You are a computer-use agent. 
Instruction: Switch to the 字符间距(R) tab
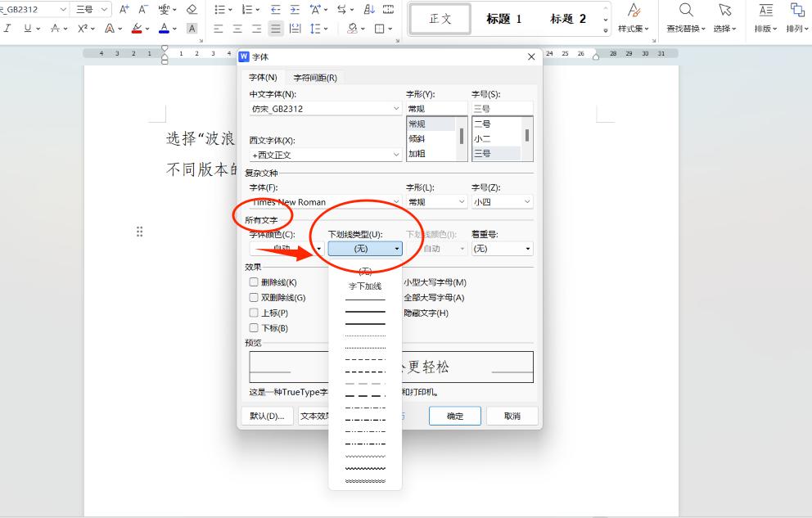315,78
